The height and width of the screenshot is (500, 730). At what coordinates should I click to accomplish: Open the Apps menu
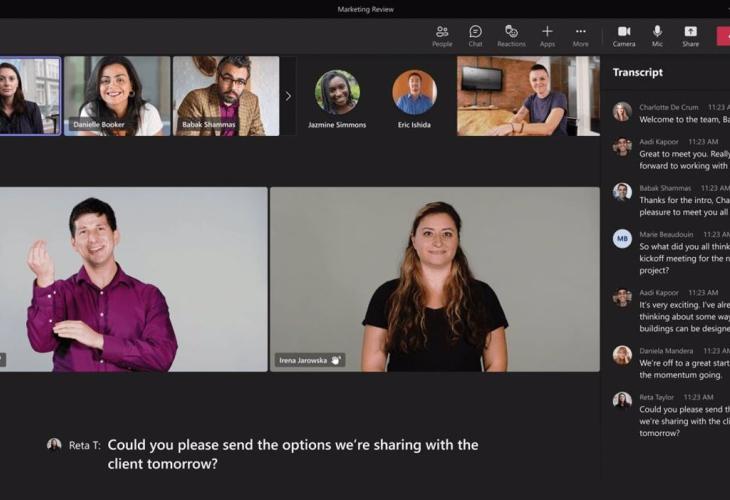tap(547, 36)
